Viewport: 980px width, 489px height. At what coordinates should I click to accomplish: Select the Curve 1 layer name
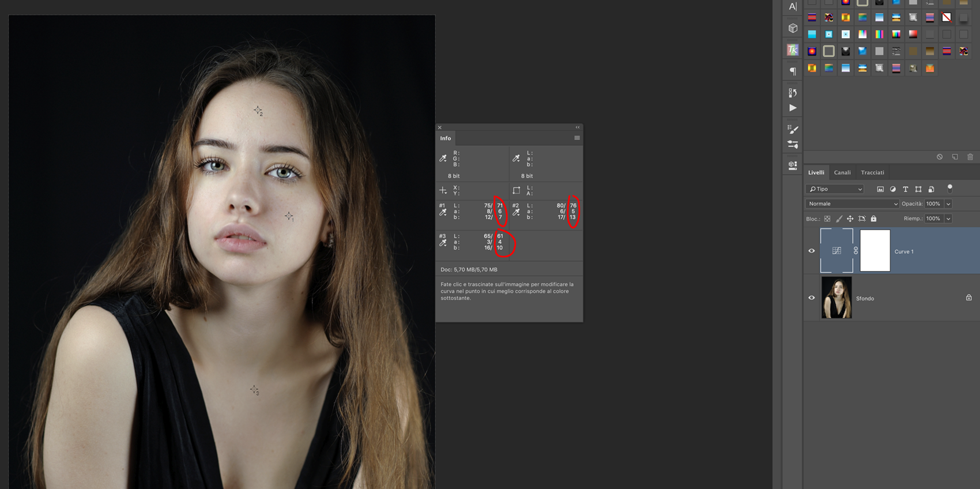904,251
